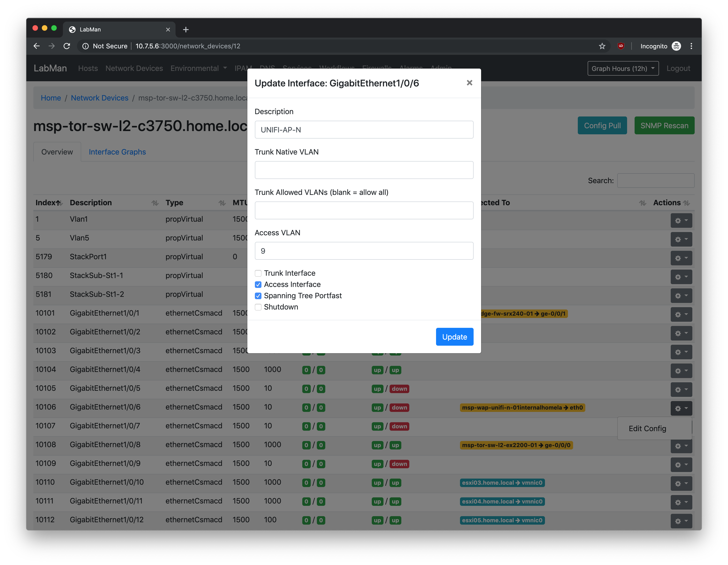
Task: Enable the Trunk Interface checkbox
Action: coord(258,273)
